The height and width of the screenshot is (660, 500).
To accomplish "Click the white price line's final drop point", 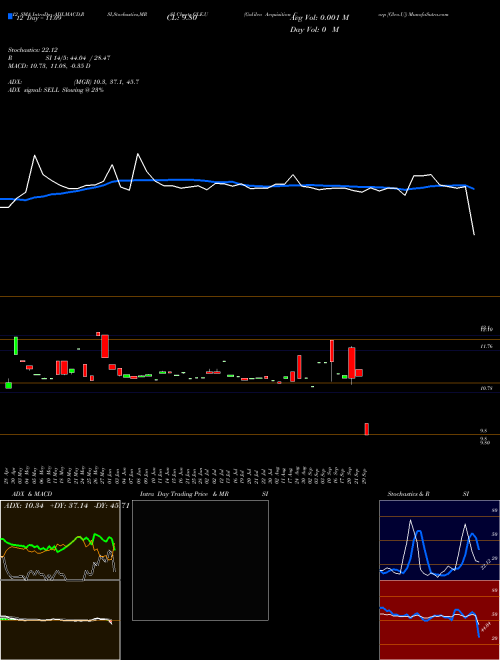I will point(474,234).
